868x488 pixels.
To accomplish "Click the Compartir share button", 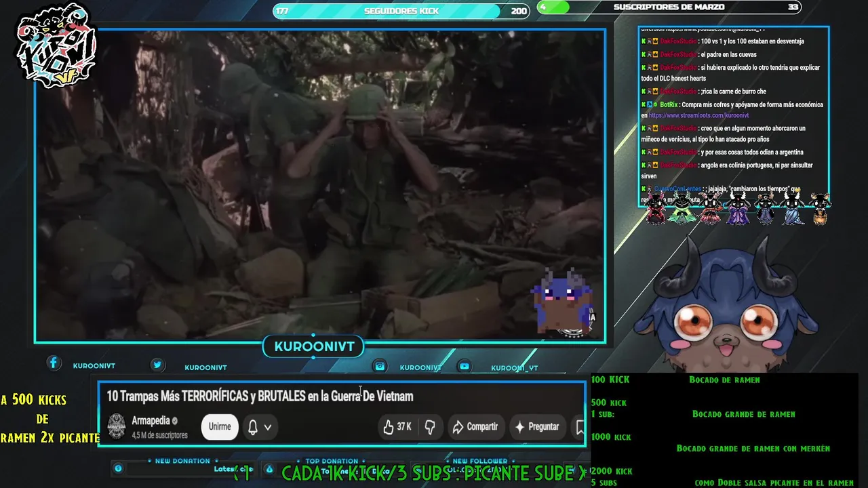I will 475,427.
